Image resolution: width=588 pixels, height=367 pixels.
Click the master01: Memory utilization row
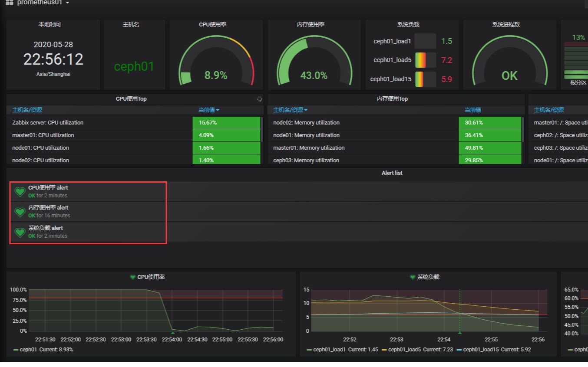(x=395, y=148)
